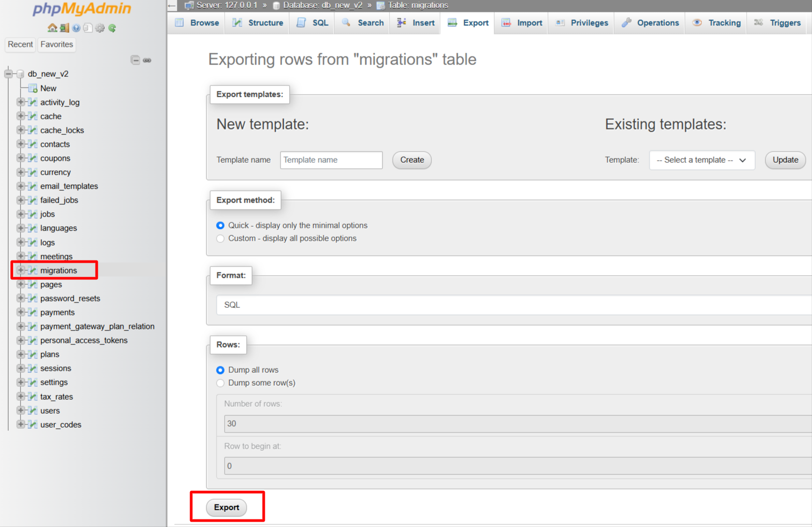This screenshot has width=812, height=527.
Task: Click the collapse all icon in the navigation tree
Action: pyautogui.click(x=135, y=60)
